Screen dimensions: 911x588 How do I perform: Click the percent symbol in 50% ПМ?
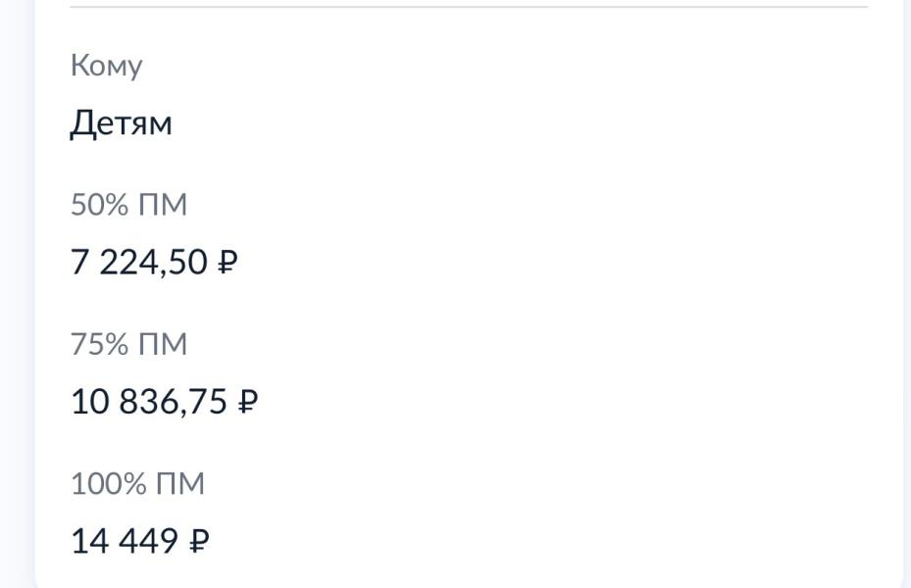pyautogui.click(x=117, y=204)
